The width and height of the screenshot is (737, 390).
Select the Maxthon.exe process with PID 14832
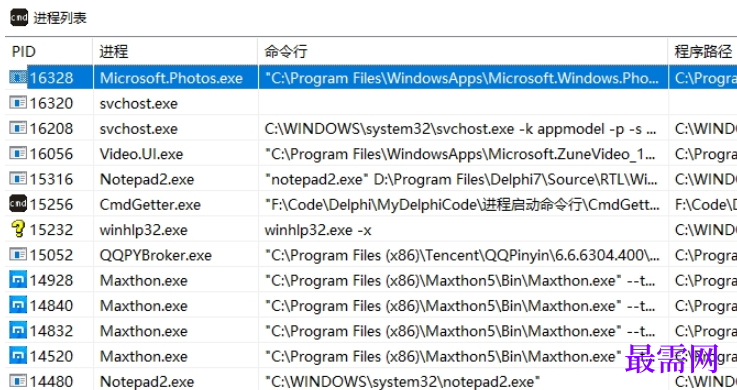[x=371, y=331]
